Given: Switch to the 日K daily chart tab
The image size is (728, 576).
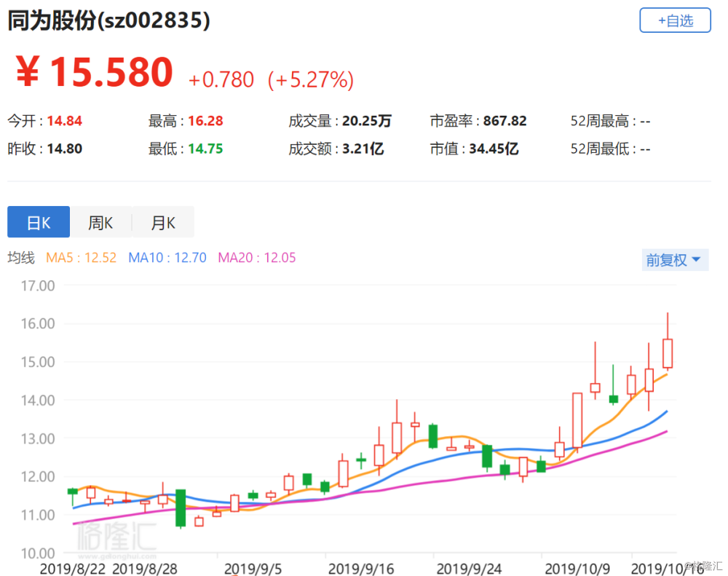Looking at the screenshot, I should tap(39, 223).
